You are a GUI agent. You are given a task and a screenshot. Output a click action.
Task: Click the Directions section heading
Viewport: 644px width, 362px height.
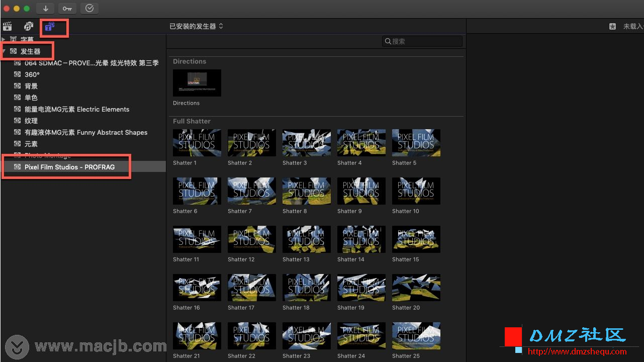pyautogui.click(x=190, y=61)
